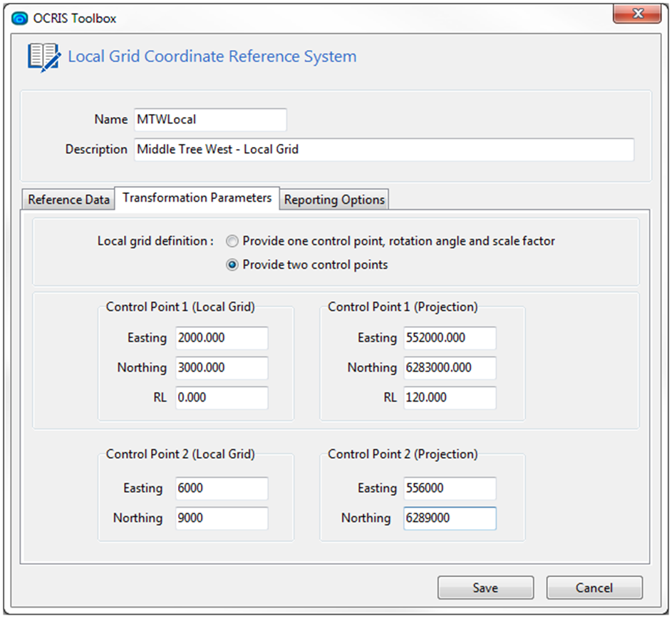Go to the Reporting Options tab
Viewport: 672px width, 619px height.
pos(334,200)
